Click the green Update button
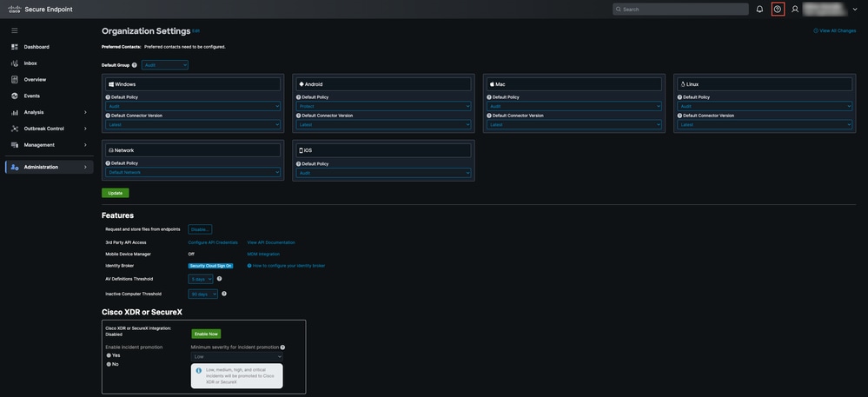 click(x=116, y=193)
